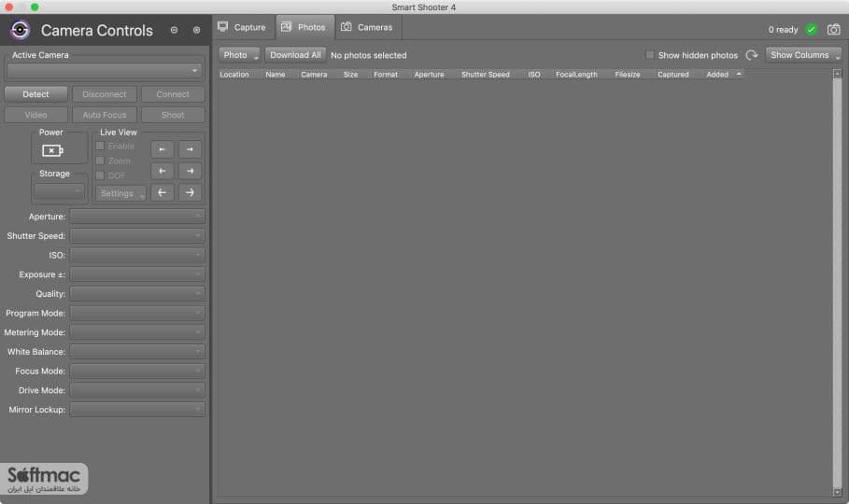
Task: Refresh the photo list with circular arrow
Action: point(752,55)
